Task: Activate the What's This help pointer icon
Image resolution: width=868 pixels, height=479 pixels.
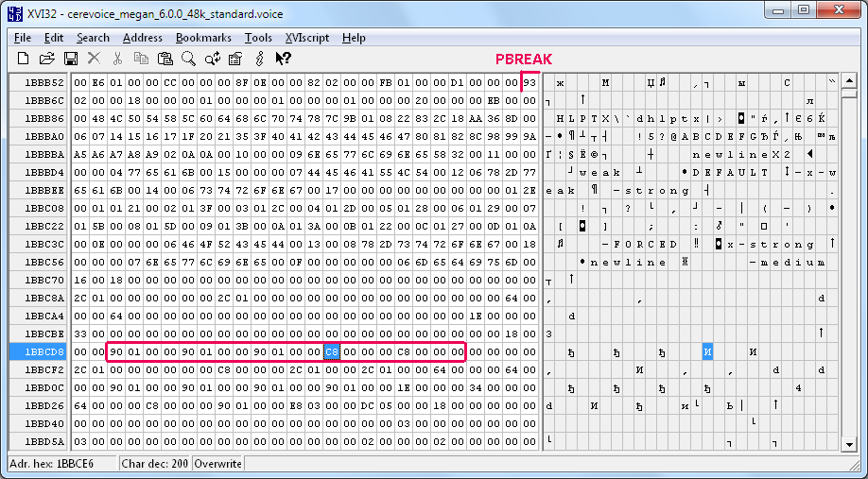Action: [283, 58]
